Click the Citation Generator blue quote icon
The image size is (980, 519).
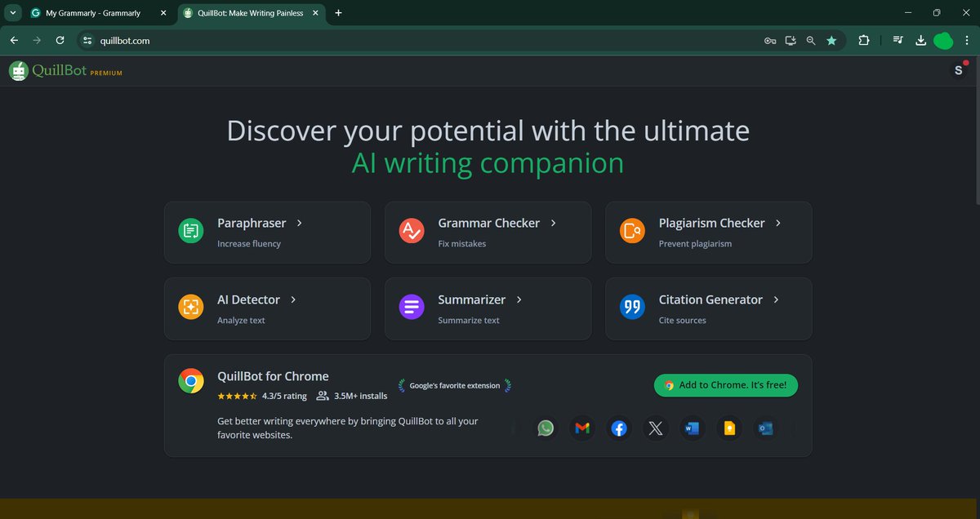631,308
